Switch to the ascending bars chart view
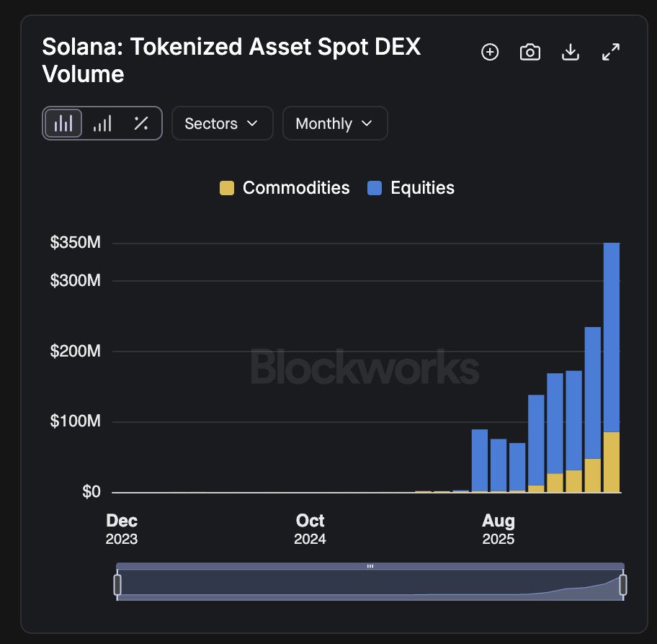The height and width of the screenshot is (644, 657). click(x=102, y=123)
